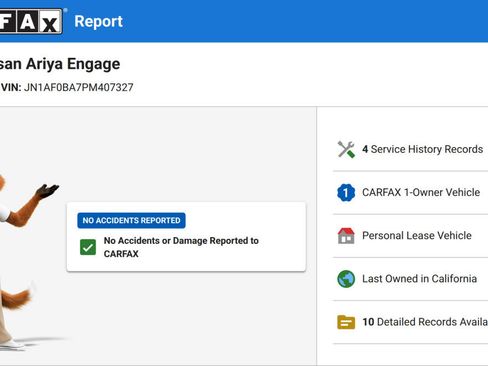Click the yellow folder records icon
Screen dimensions: 488x366
pos(346,322)
